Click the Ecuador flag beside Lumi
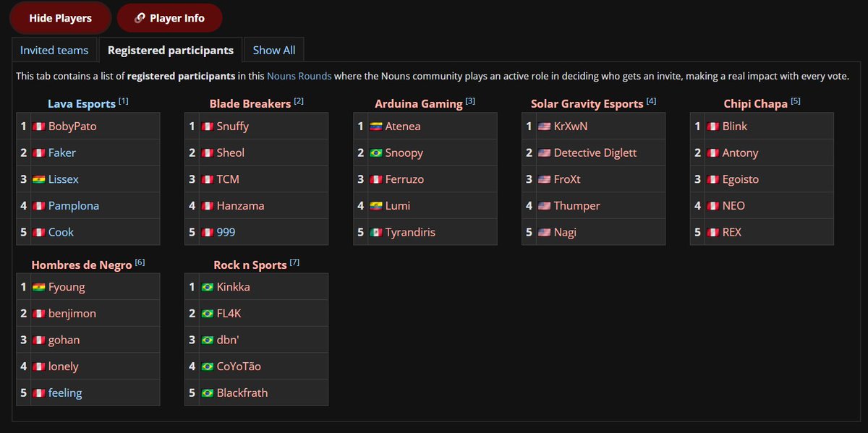This screenshot has width=868, height=433. tap(376, 206)
